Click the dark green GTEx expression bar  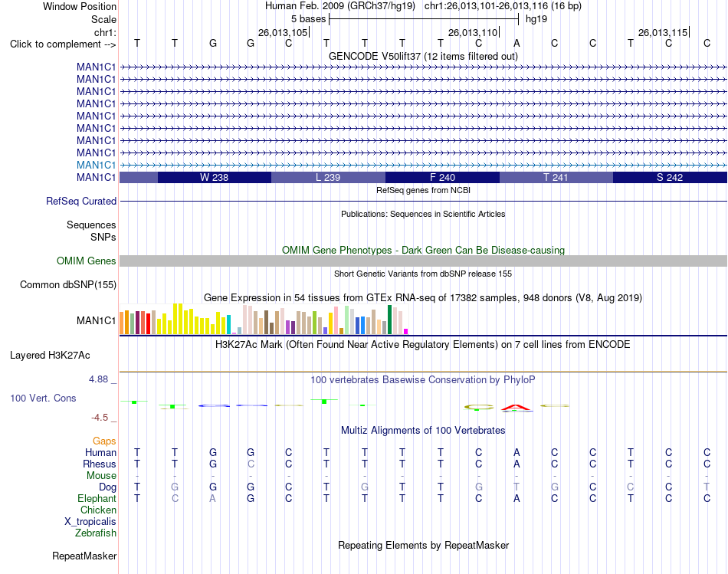(389, 320)
